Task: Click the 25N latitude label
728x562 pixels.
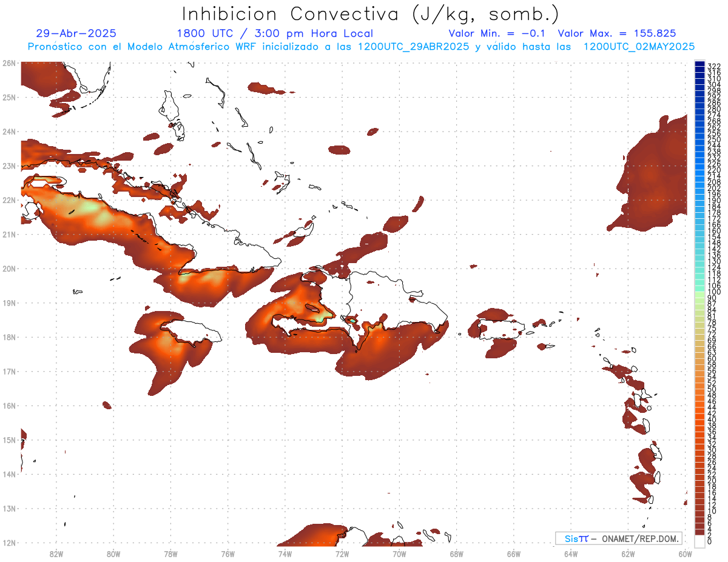Action: 8,97
